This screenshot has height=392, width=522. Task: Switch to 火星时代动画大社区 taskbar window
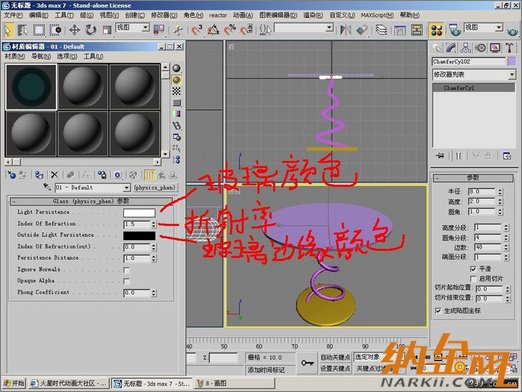(68, 384)
